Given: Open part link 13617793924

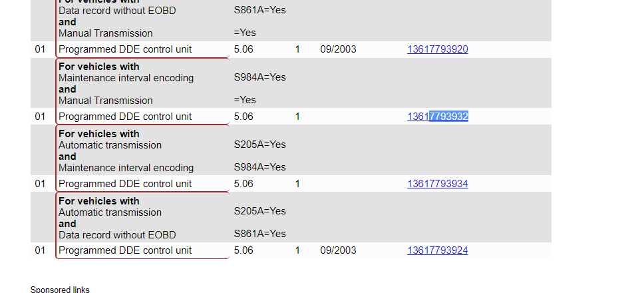Looking at the screenshot, I should tap(437, 251).
